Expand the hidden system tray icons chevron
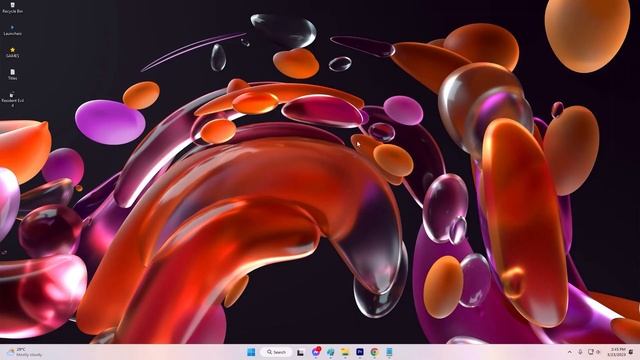 click(570, 352)
